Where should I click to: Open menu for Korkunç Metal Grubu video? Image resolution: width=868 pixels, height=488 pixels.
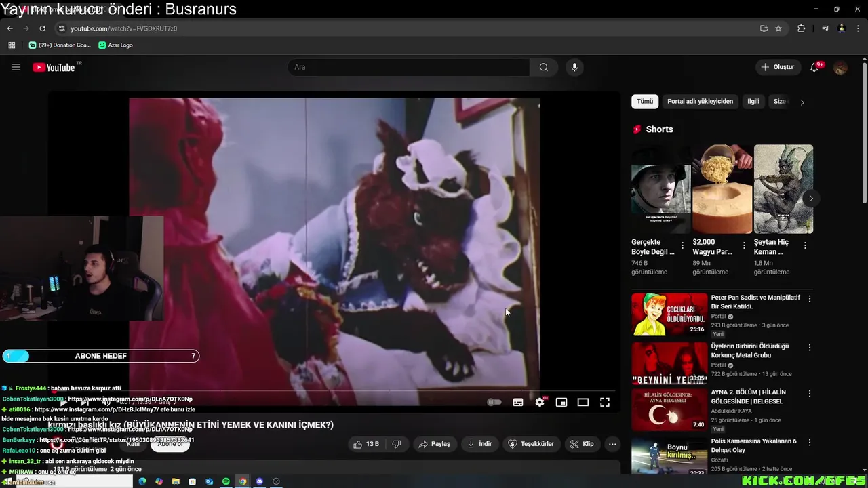[809, 348]
